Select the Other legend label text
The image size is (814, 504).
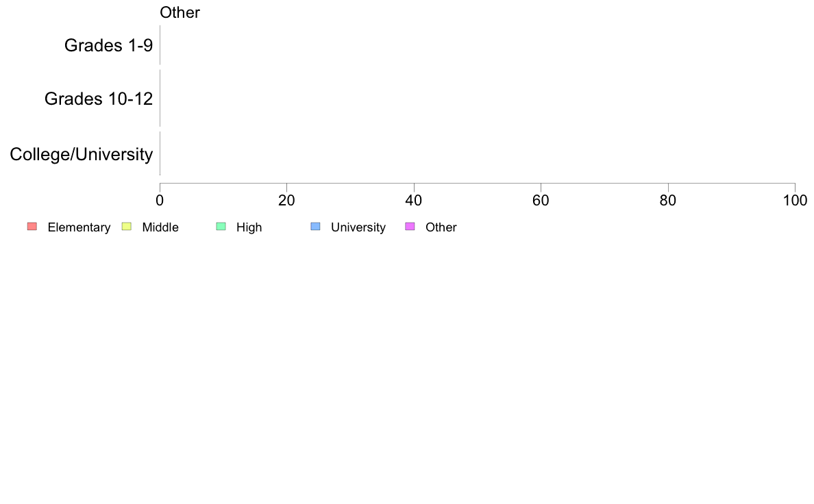click(441, 227)
